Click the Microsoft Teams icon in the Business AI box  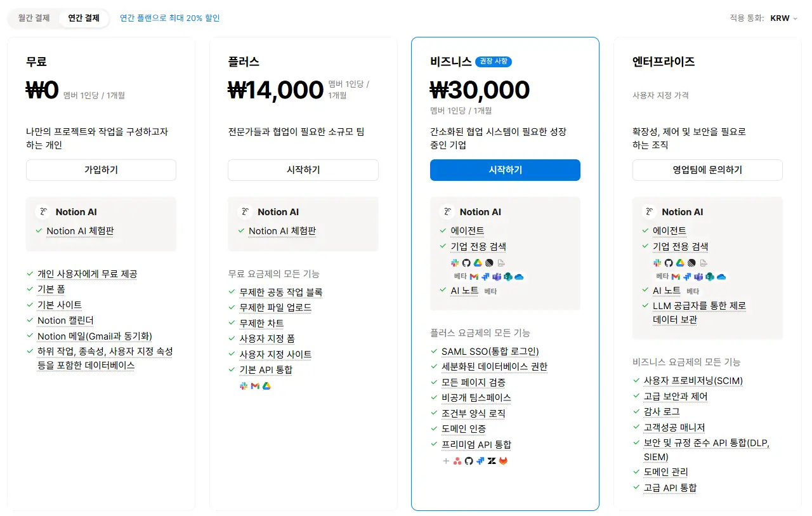coord(496,277)
